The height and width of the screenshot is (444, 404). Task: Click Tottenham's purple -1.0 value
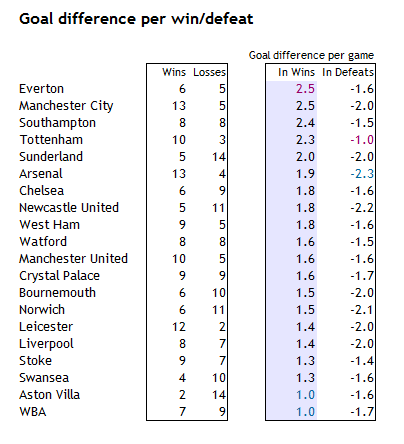(x=362, y=140)
